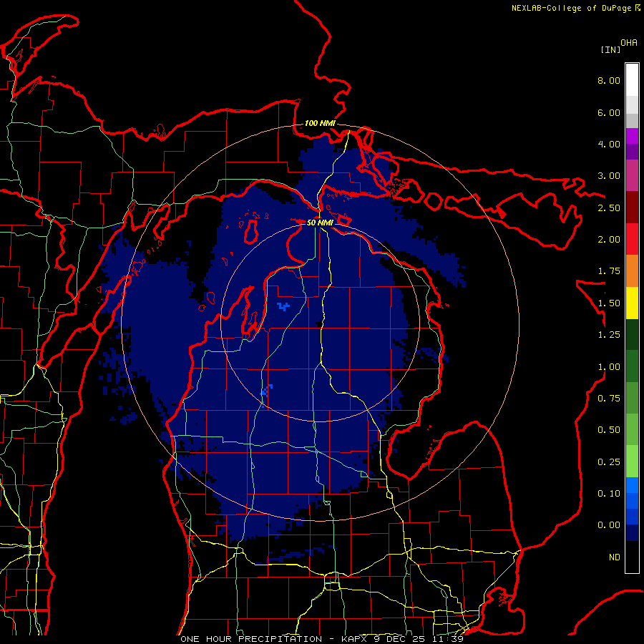The width and height of the screenshot is (644, 644).
Task: Click the 4.00 legend value
Action: coord(609,144)
